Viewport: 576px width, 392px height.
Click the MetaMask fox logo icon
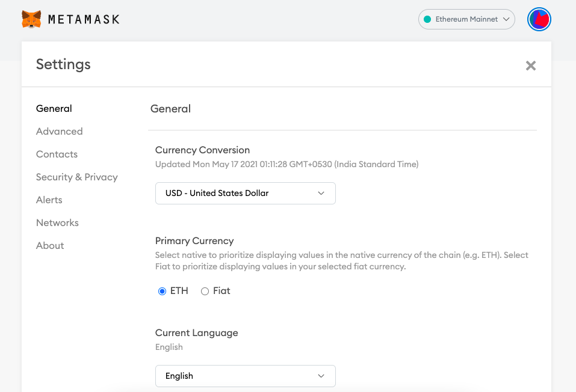point(31,19)
